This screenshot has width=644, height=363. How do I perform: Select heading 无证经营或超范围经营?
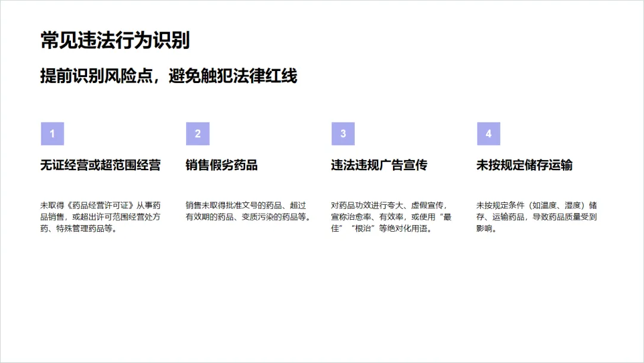(100, 165)
